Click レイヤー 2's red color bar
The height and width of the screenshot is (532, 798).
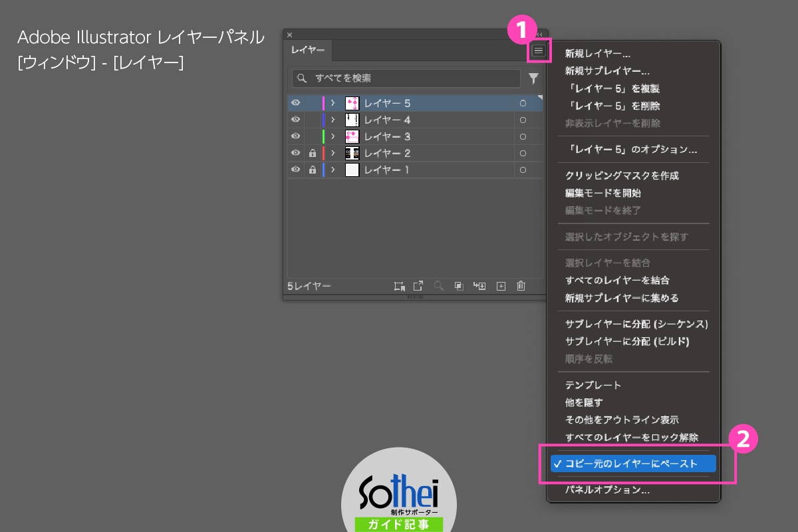click(324, 152)
